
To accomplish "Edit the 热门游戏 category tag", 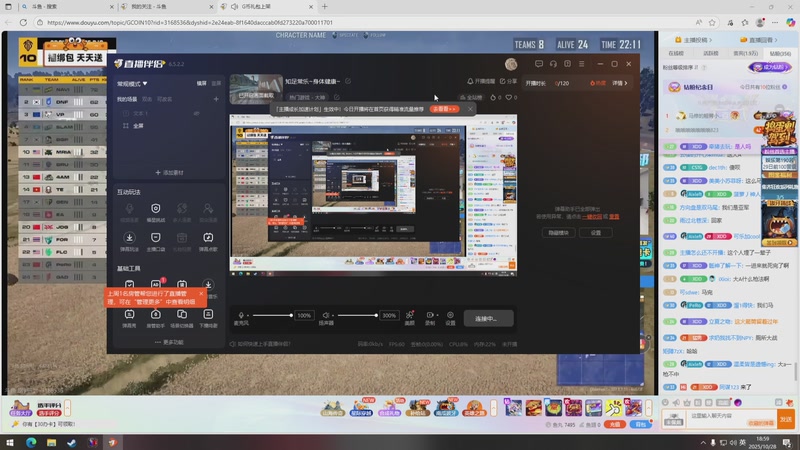I will (x=307, y=97).
